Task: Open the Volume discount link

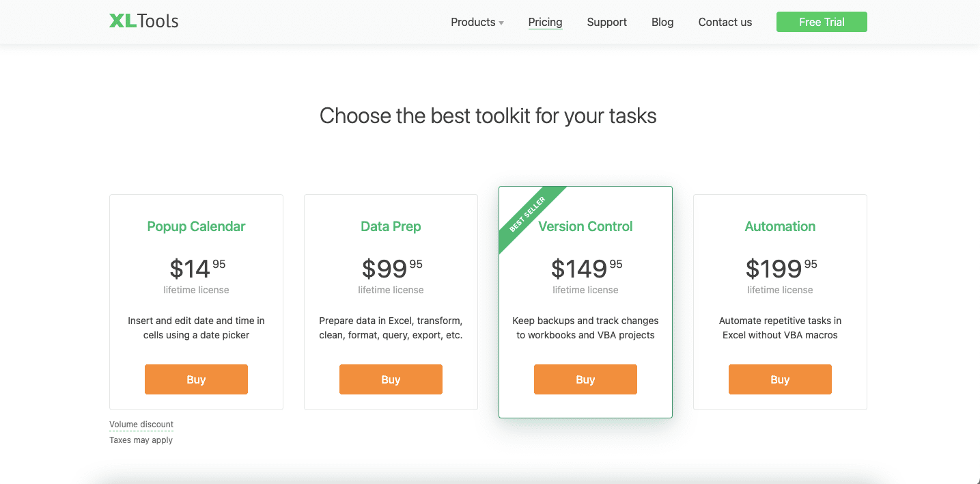Action: point(141,425)
